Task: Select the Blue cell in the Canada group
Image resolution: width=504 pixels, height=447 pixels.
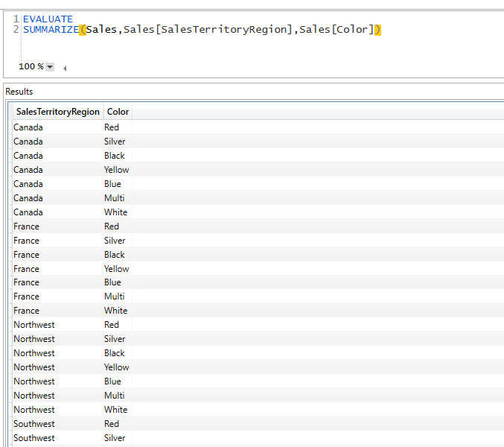Action: click(118, 184)
